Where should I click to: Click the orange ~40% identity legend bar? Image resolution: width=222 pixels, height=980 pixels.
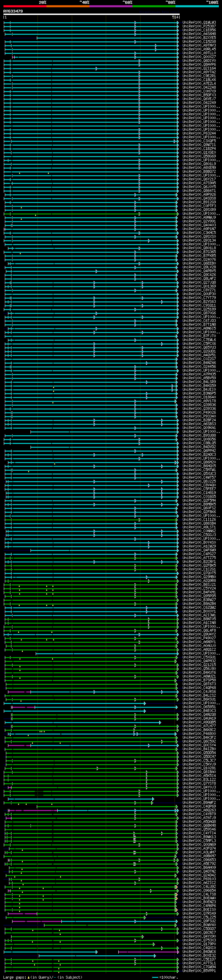pos(68,7)
